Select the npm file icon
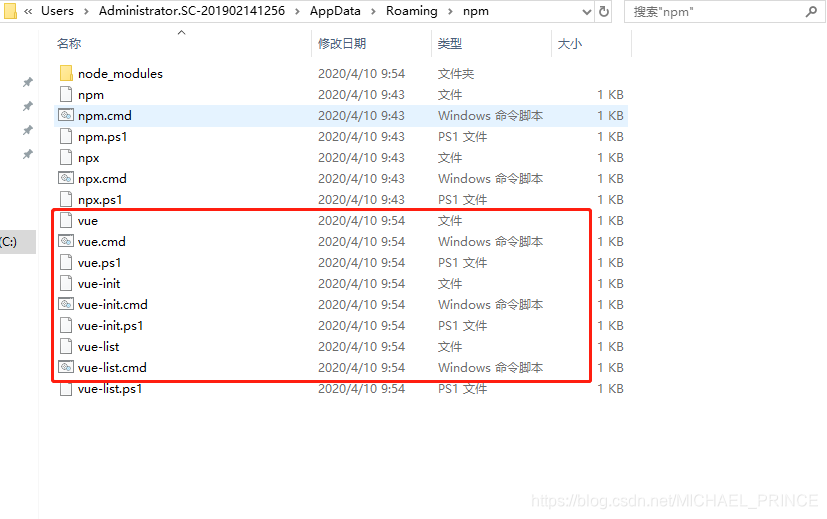This screenshot has height=519, width=827. click(x=66, y=94)
